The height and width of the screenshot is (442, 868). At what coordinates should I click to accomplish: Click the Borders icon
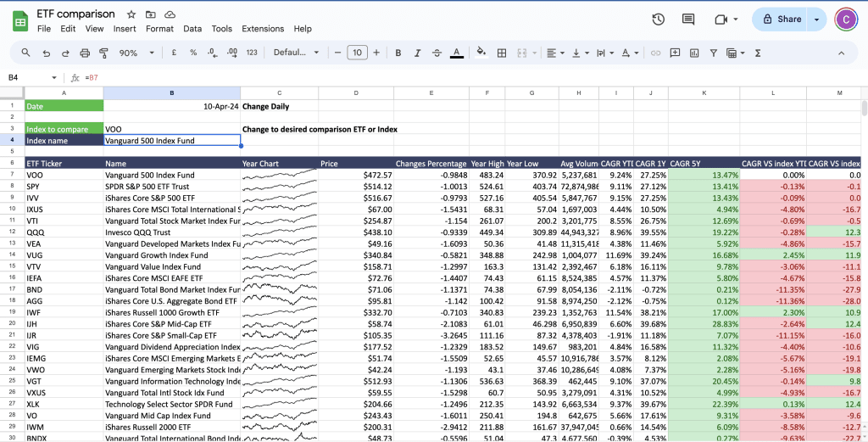(502, 53)
